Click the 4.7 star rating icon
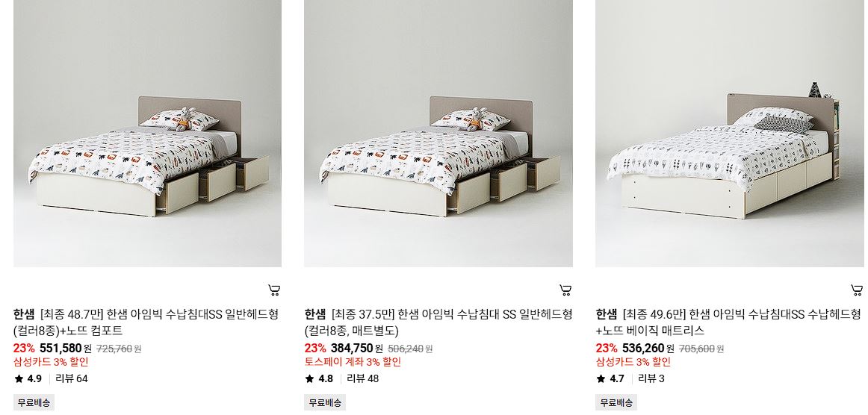Viewport: 868px width, 415px height. tap(601, 379)
